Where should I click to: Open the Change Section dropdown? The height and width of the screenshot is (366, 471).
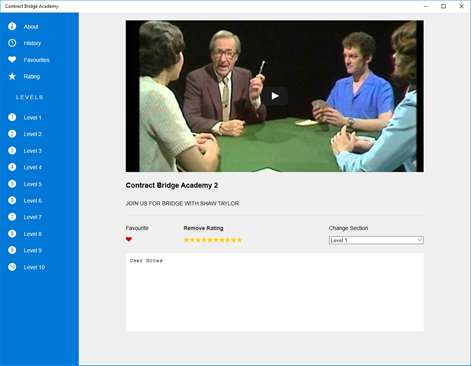(x=376, y=240)
